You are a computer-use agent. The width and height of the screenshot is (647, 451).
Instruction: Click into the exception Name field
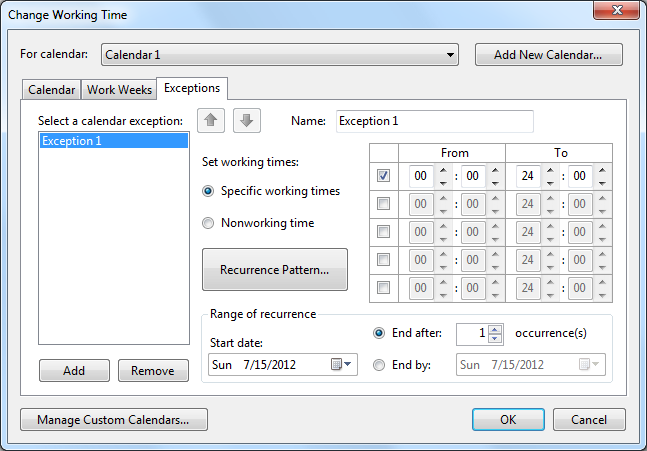pyautogui.click(x=434, y=121)
